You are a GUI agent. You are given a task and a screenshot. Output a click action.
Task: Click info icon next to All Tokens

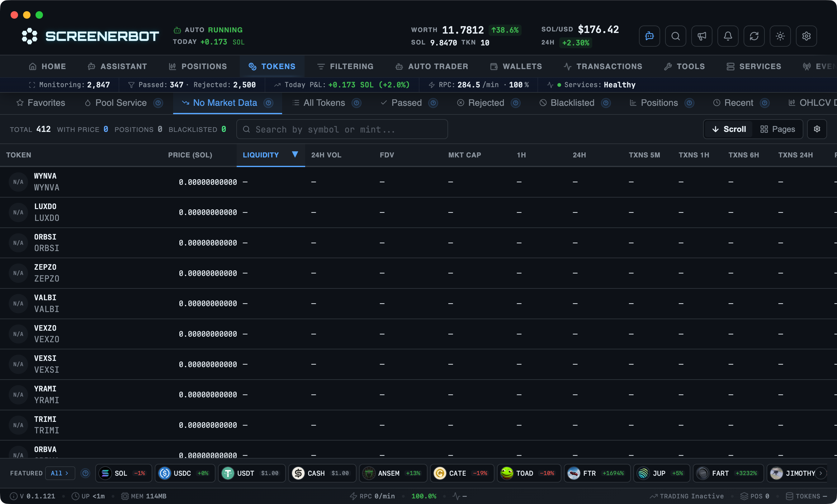[x=356, y=103]
